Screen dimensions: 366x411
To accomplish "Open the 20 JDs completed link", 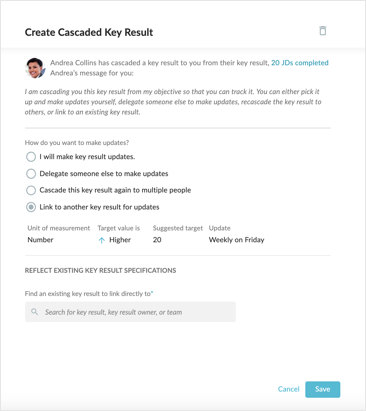I will point(300,63).
